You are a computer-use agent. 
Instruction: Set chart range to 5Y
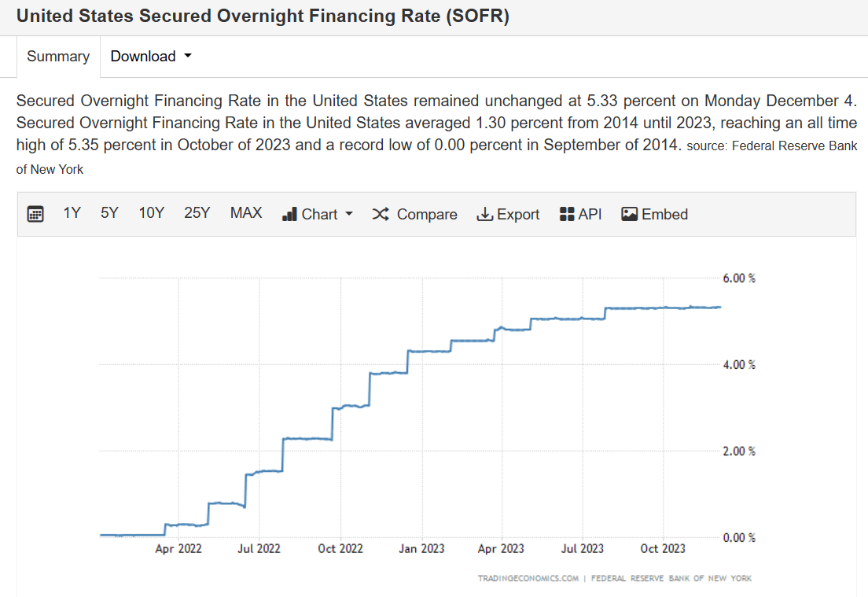109,212
